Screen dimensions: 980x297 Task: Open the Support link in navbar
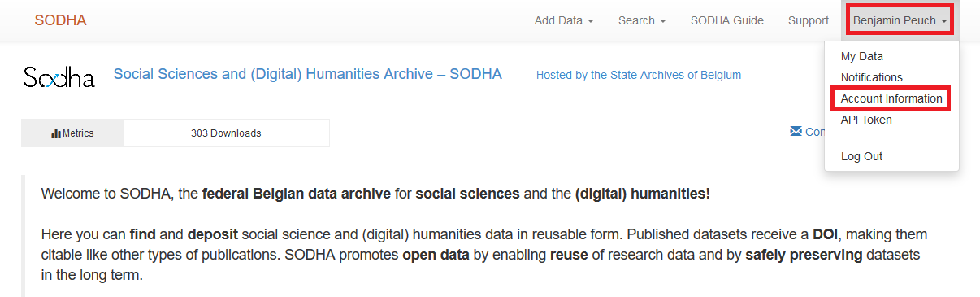tap(809, 20)
